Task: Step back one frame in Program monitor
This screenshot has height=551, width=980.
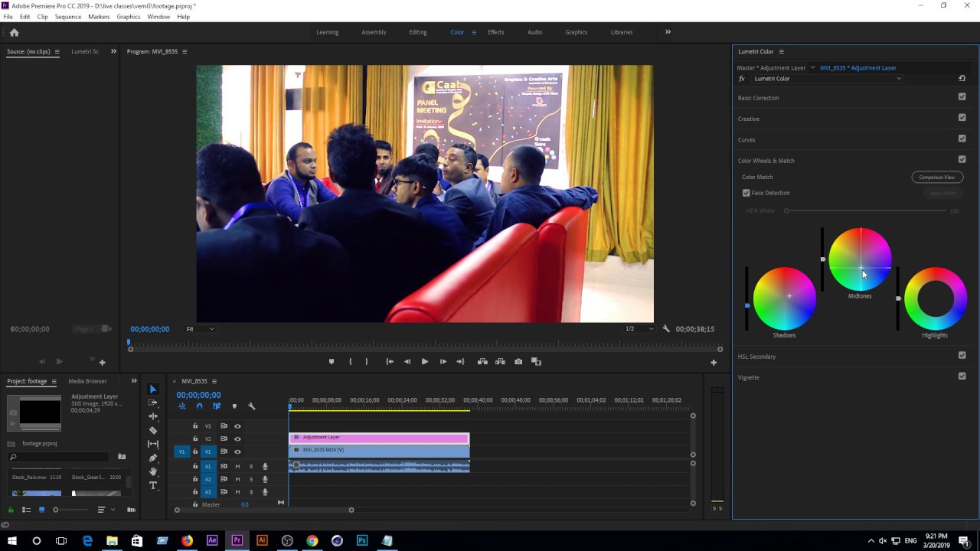Action: coord(407,362)
